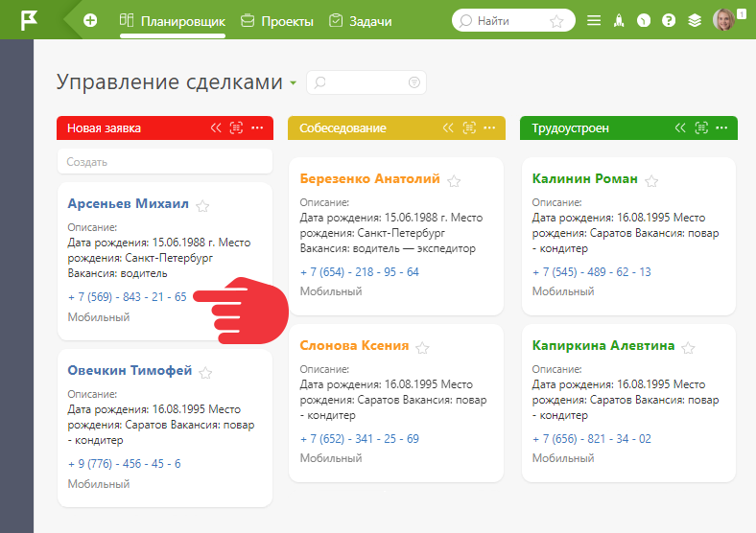Screen dimensions: 756x533
Task: Open the Овечкин Тимофей card title
Action: pos(130,370)
